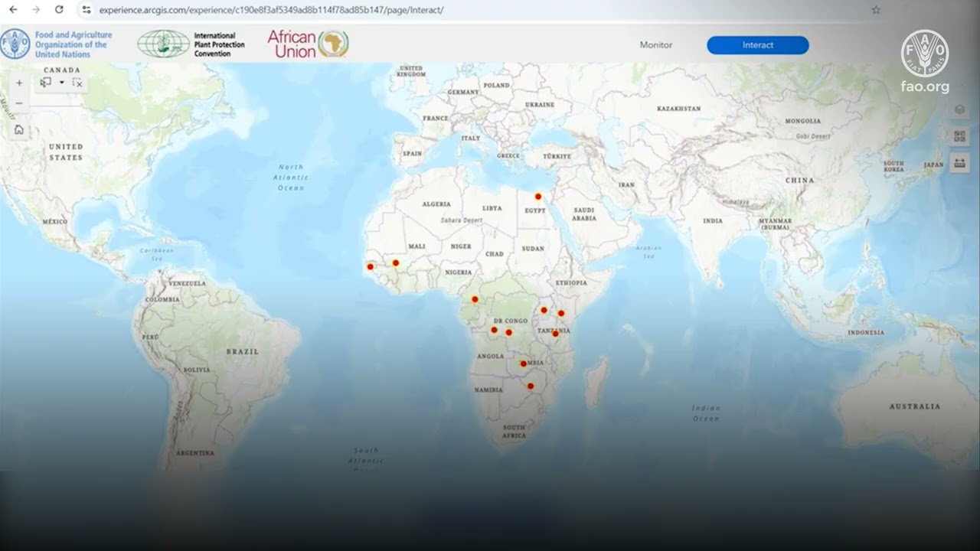Click the African Union logo

308,44
